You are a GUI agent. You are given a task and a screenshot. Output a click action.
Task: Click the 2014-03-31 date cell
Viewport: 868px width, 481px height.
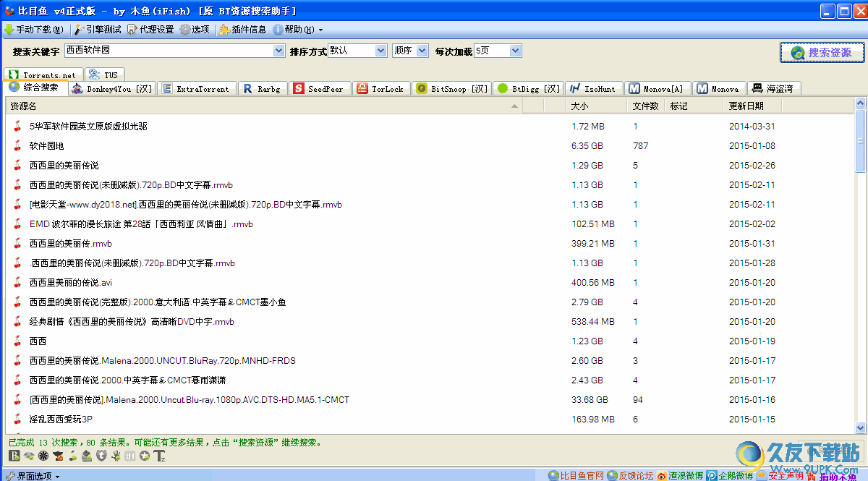pyautogui.click(x=752, y=127)
